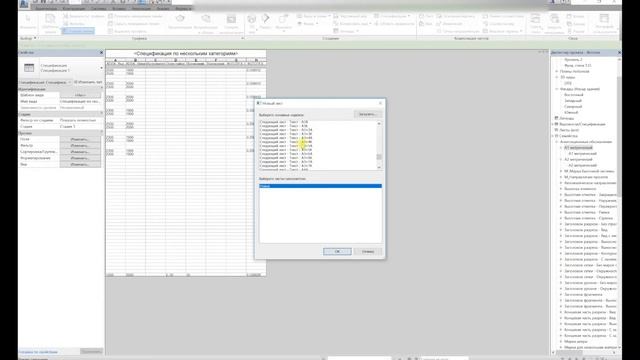Screen dimensions: 640x360
Task: Click scrollbar thumb in title block list
Action: click(x=379, y=157)
